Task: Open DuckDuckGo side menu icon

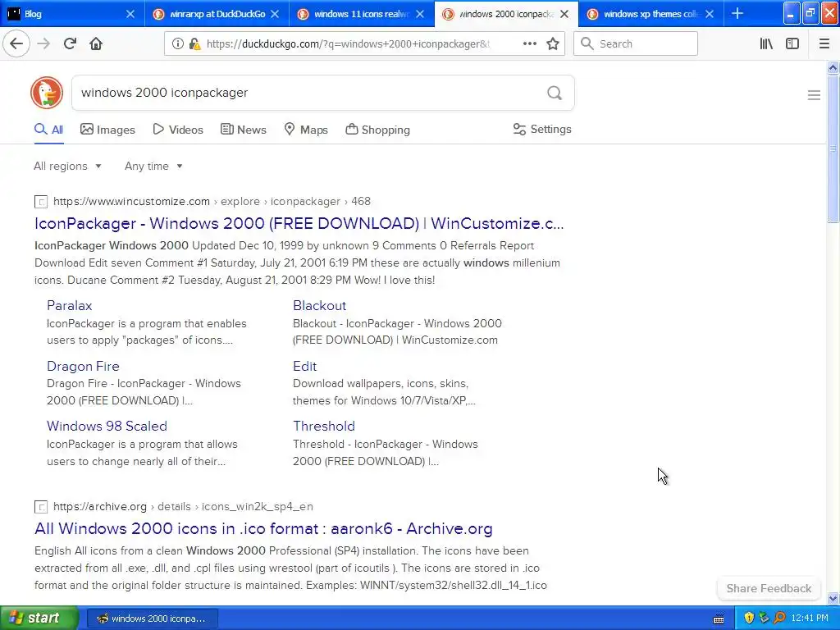Action: pyautogui.click(x=814, y=95)
